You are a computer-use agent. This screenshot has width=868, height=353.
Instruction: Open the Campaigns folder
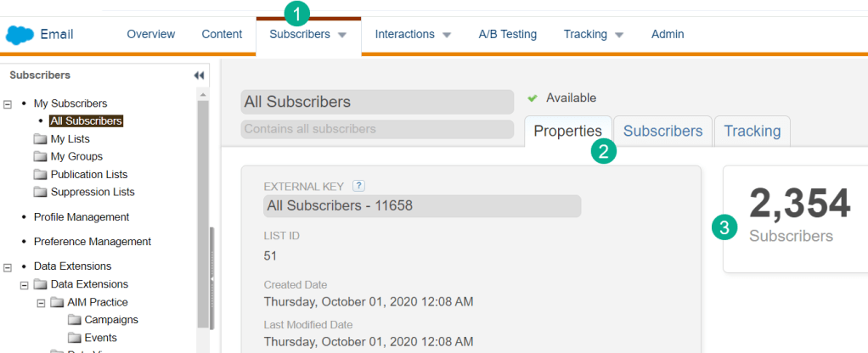coord(111,320)
